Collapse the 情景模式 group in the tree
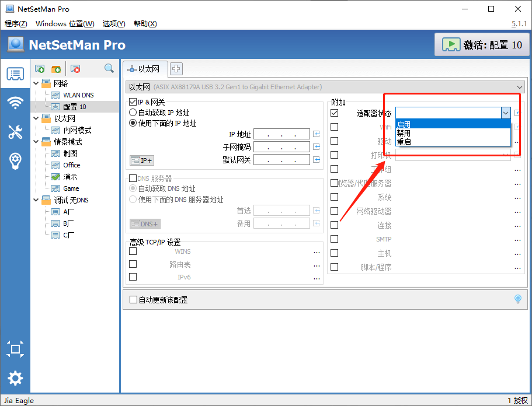Viewport: 532px width, 406px height. pos(36,142)
